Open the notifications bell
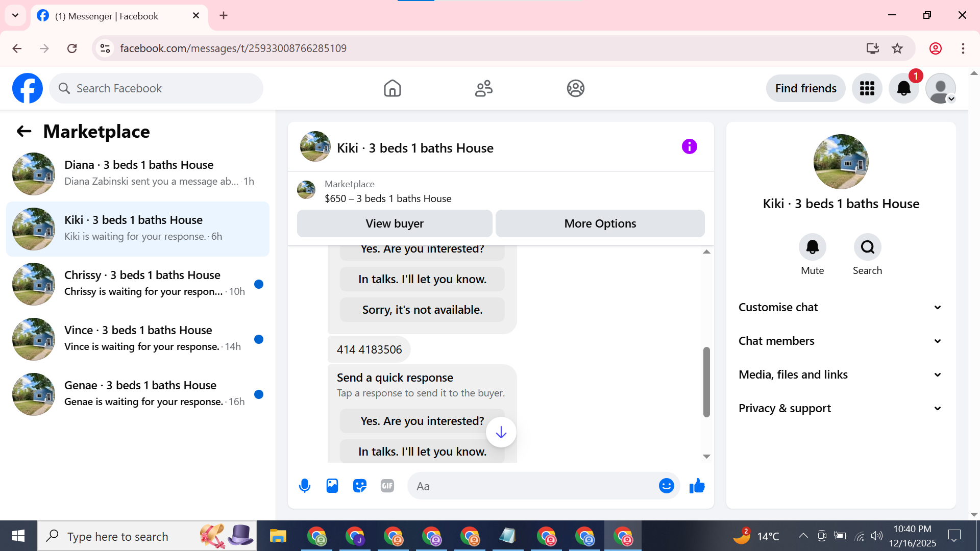The width and height of the screenshot is (980, 551). [903, 88]
